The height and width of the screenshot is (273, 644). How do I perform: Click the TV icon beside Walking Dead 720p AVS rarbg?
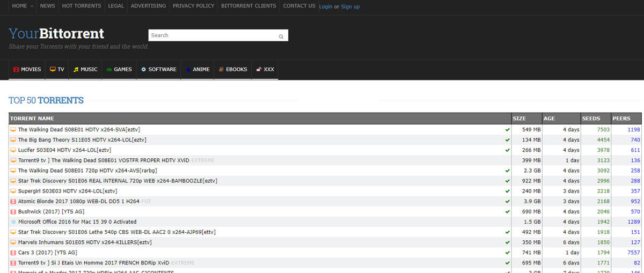(13, 171)
